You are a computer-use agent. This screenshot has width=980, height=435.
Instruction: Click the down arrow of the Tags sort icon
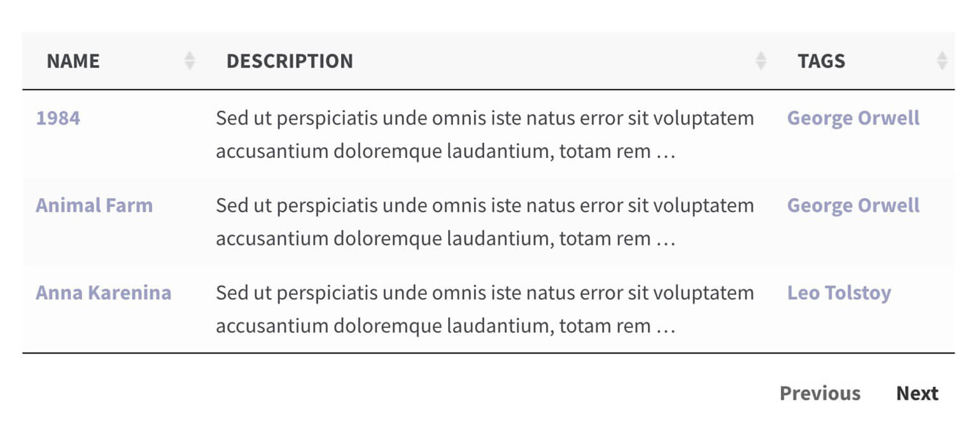coord(942,66)
